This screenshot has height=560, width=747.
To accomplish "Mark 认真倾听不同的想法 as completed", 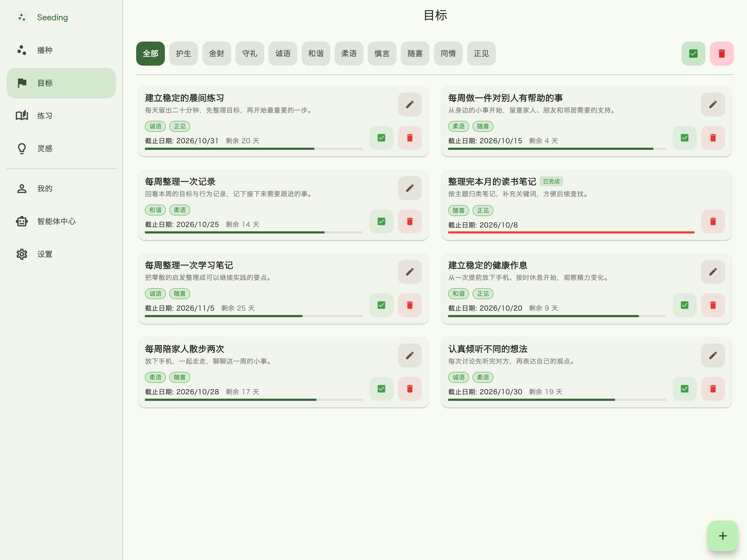I will [684, 389].
